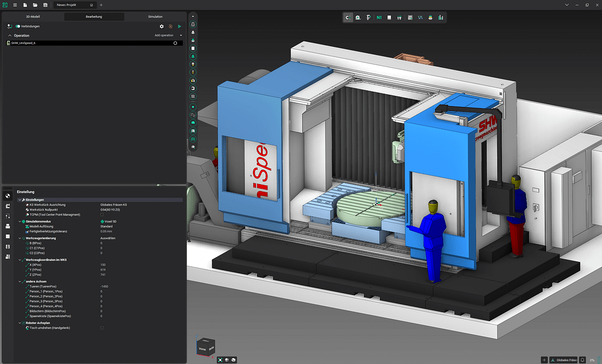Click the fit-view icon below orientation cube
602x364 pixels.
[220, 360]
